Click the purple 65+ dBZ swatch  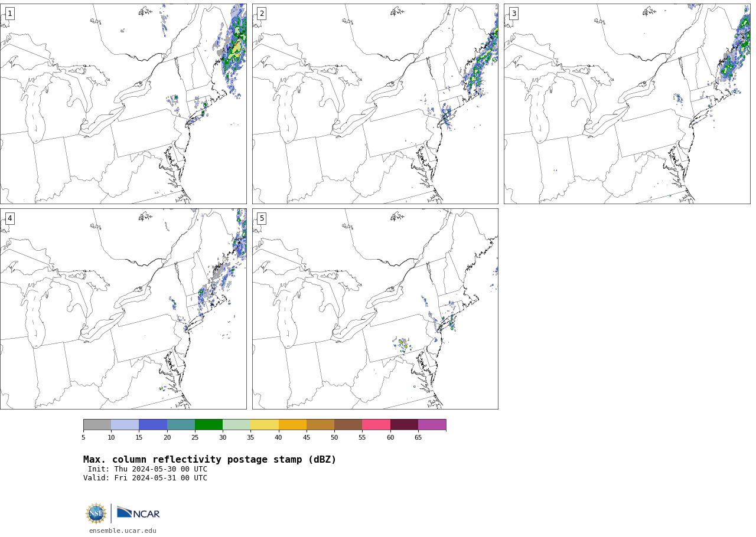[x=432, y=425]
